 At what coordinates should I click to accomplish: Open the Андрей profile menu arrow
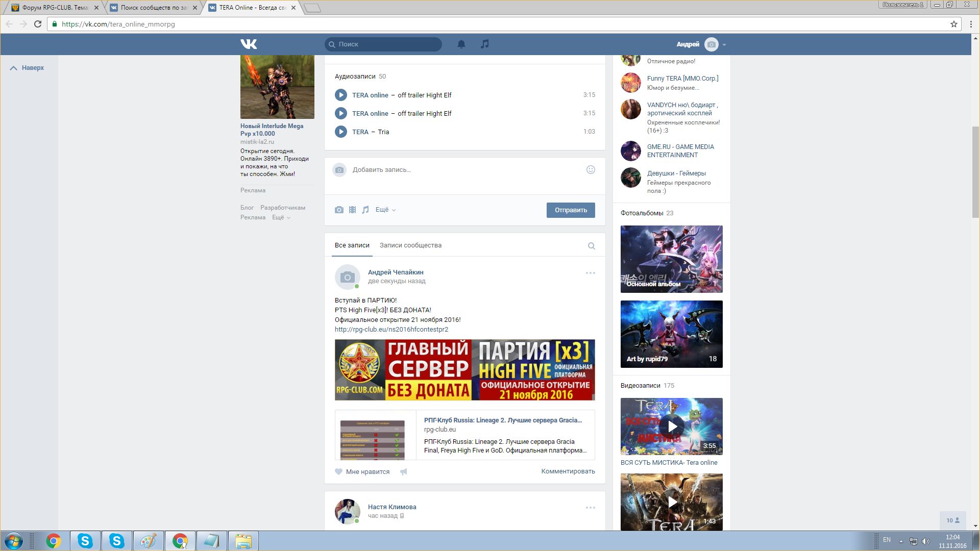point(724,45)
